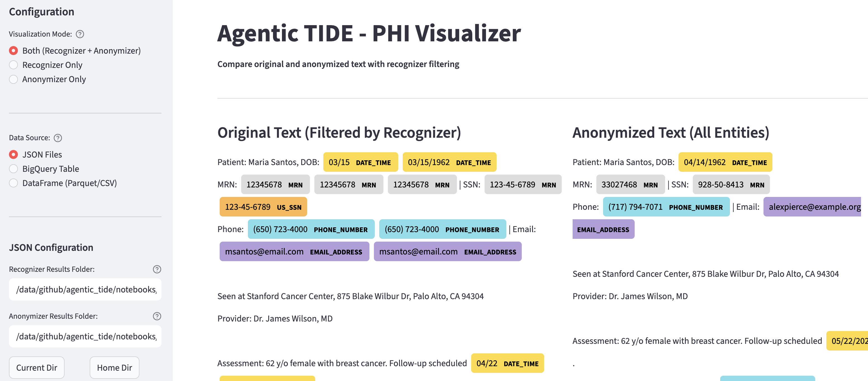This screenshot has height=381, width=868.
Task: Click help icon for Recognizer Results Folder
Action: [157, 269]
